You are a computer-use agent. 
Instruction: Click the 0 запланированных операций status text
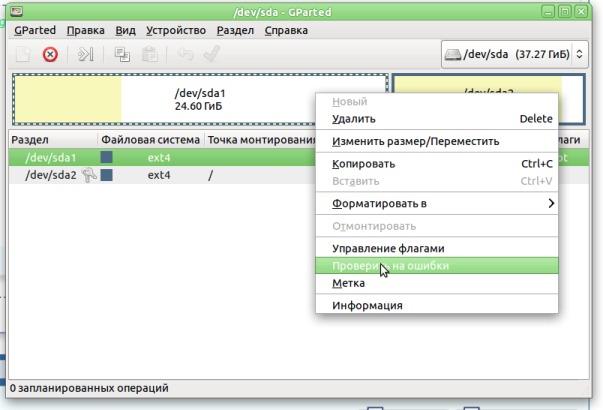(89, 388)
